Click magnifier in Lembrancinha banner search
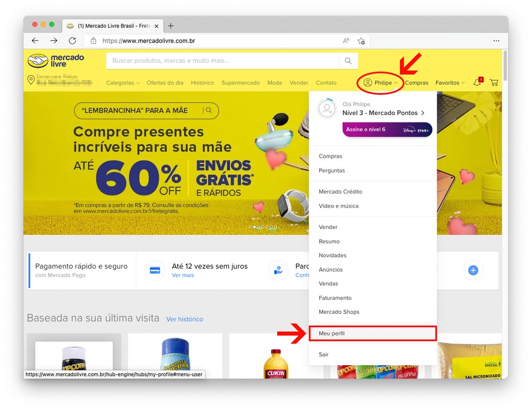The height and width of the screenshot is (410, 532). point(209,110)
